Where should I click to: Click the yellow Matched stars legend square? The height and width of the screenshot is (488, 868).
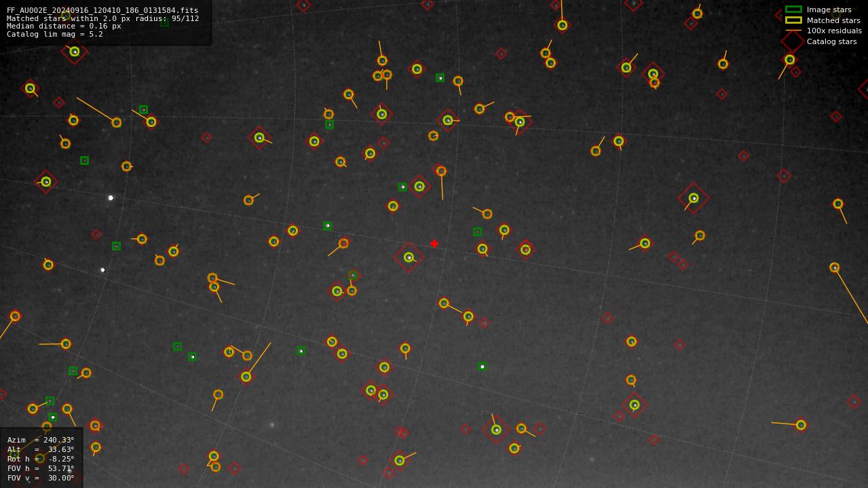(x=793, y=20)
